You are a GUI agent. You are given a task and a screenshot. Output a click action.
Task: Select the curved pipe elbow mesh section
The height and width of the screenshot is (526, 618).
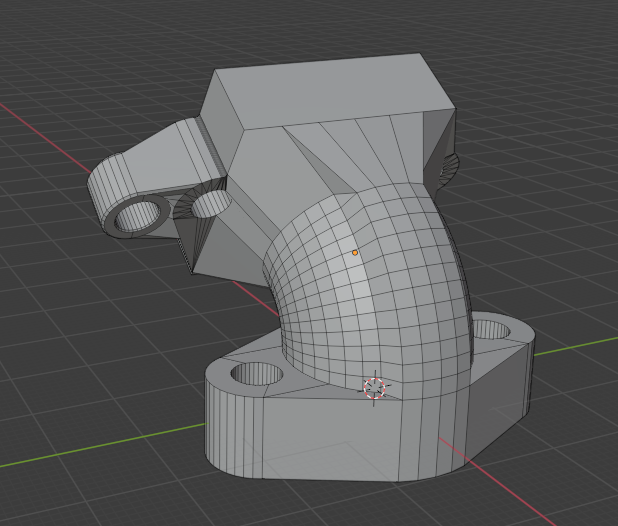[x=369, y=290]
